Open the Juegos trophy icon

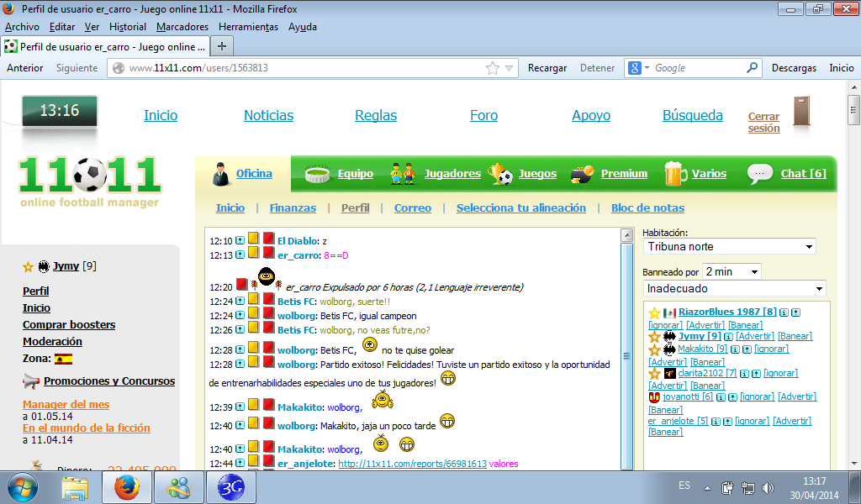502,174
